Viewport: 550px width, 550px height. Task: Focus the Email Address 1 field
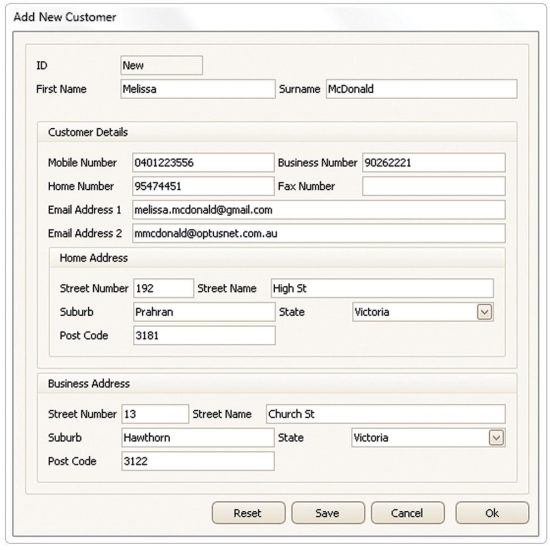point(318,210)
